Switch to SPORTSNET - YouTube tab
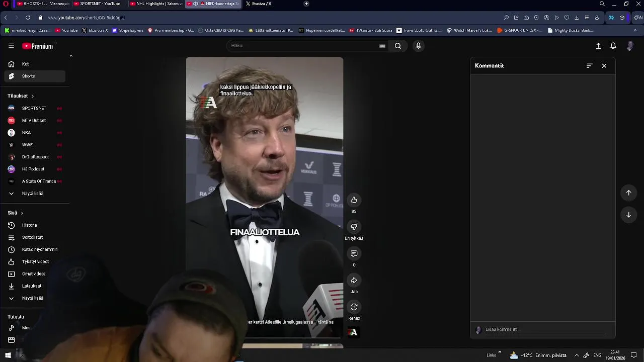 point(100,4)
